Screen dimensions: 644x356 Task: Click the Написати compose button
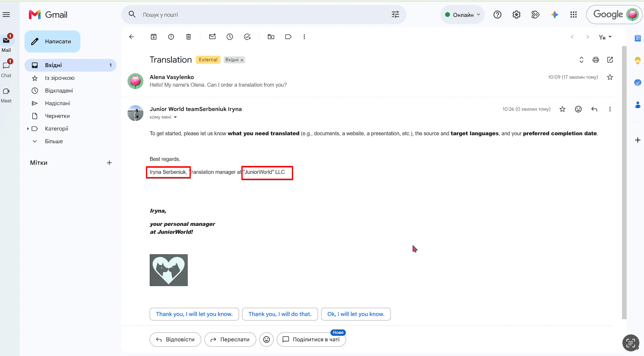(52, 42)
